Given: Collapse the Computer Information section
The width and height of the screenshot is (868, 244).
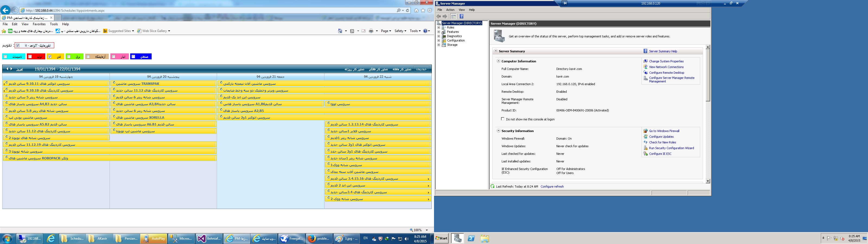Looking at the screenshot, I should coord(498,61).
